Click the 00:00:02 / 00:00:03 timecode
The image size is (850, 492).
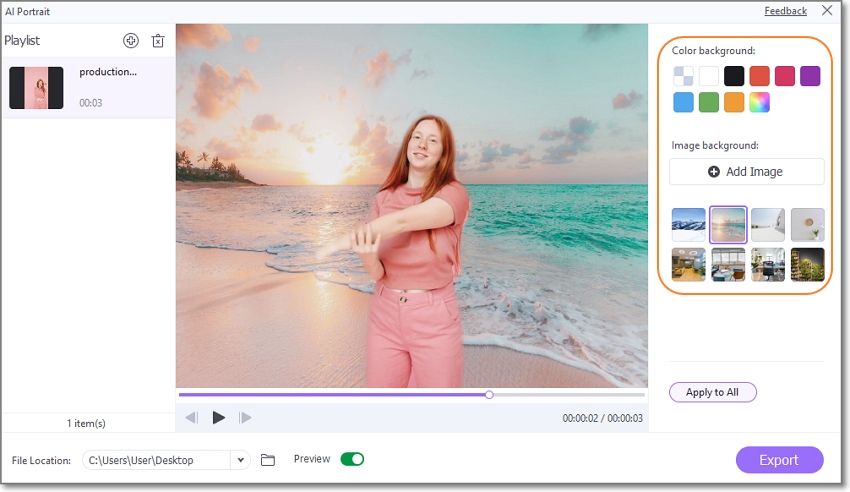click(602, 418)
